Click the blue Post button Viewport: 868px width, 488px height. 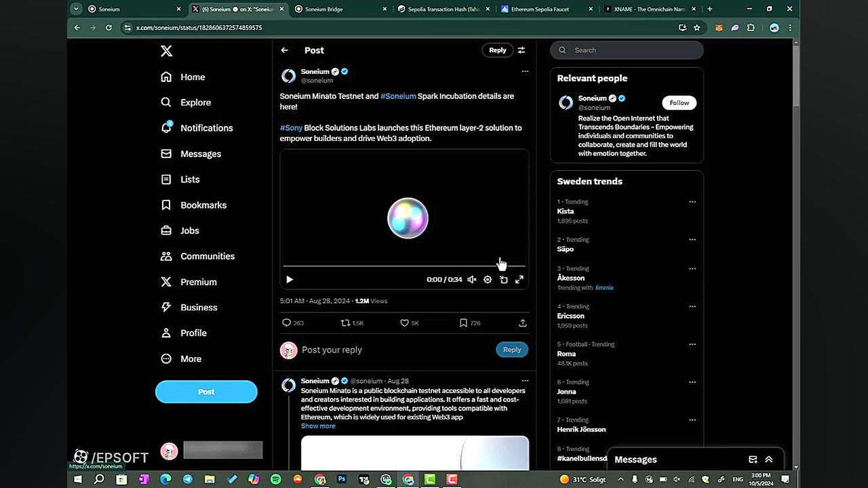tap(206, 392)
